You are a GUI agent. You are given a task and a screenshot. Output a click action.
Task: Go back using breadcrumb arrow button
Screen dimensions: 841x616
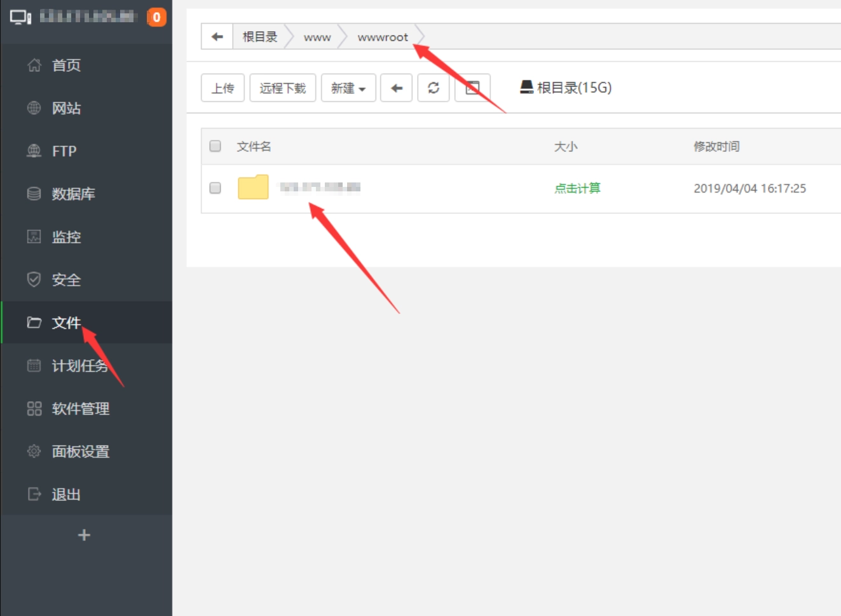coord(217,36)
